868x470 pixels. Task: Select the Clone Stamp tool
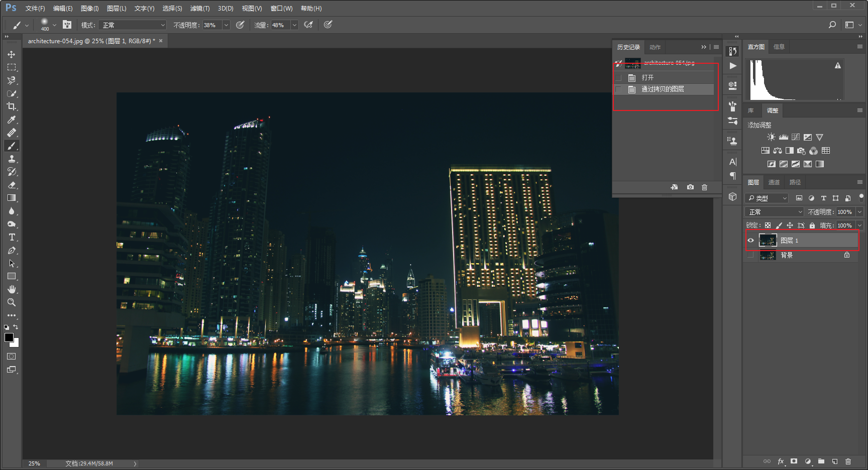(11, 159)
